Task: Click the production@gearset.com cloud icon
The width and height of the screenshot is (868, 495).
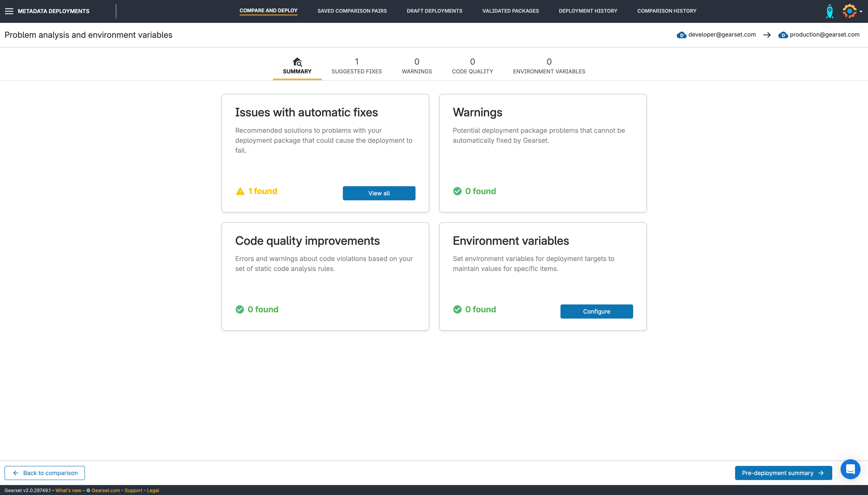Action: 783,35
